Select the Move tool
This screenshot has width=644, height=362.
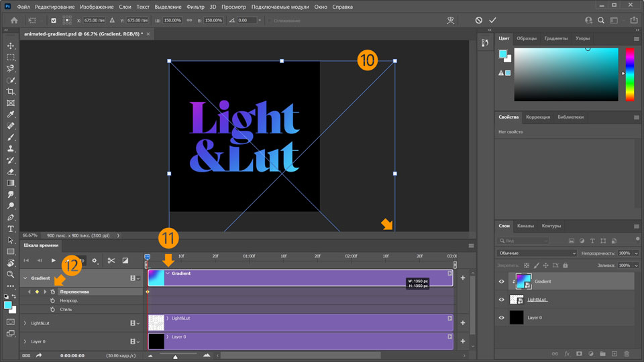click(x=11, y=46)
